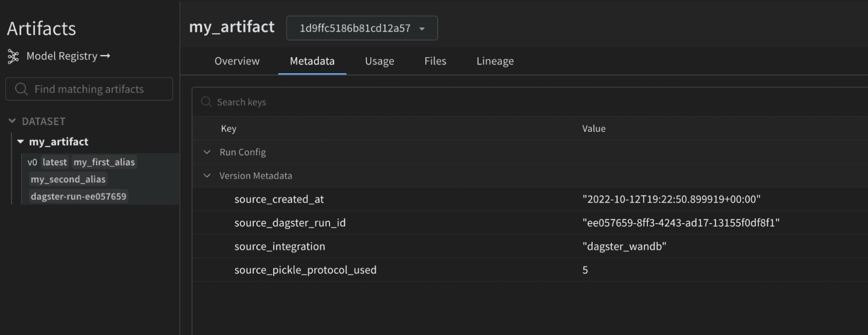Click the Version Metadata label

256,175
